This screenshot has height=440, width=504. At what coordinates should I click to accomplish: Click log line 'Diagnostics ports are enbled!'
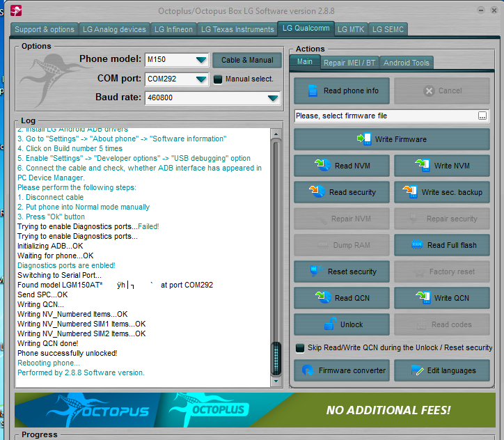(x=66, y=265)
